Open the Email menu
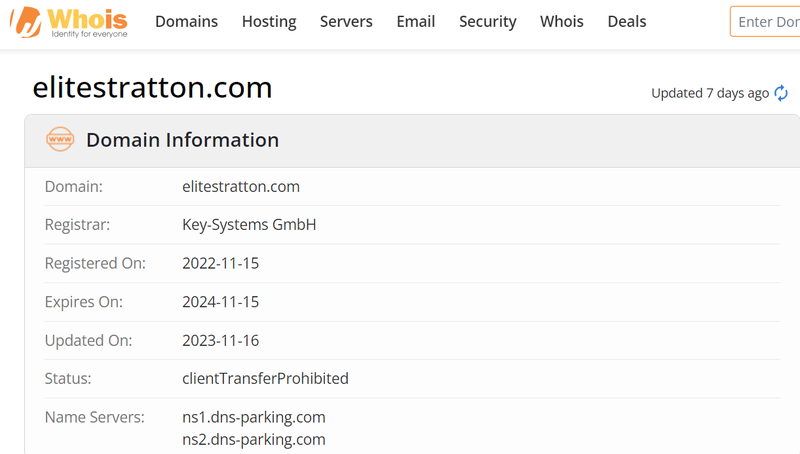The width and height of the screenshot is (800, 454). [416, 21]
